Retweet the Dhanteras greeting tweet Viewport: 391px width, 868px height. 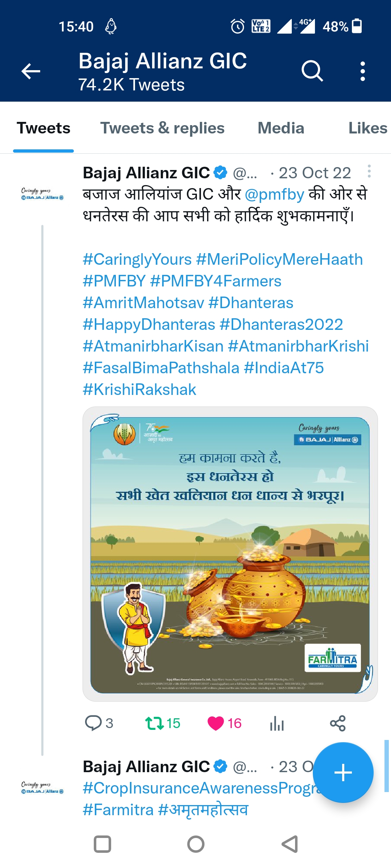(x=154, y=723)
